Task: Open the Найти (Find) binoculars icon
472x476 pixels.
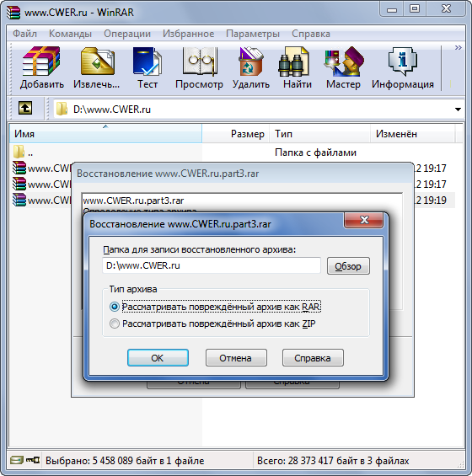Action: [295, 62]
